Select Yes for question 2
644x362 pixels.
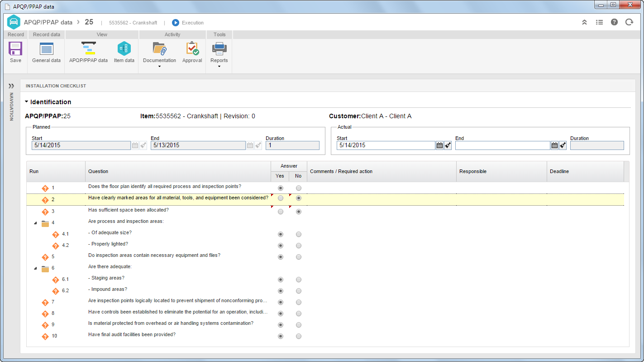click(x=281, y=198)
